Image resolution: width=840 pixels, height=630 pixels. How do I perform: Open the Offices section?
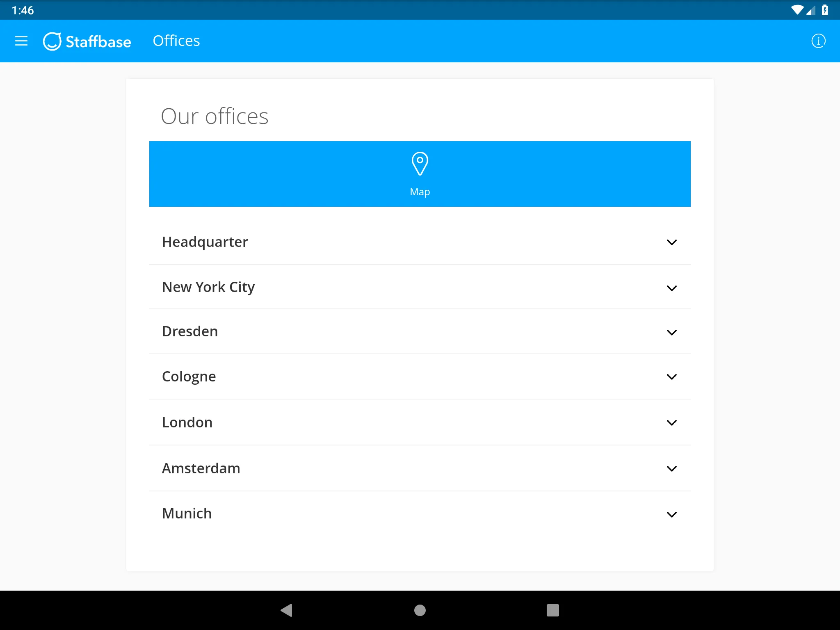(x=176, y=40)
